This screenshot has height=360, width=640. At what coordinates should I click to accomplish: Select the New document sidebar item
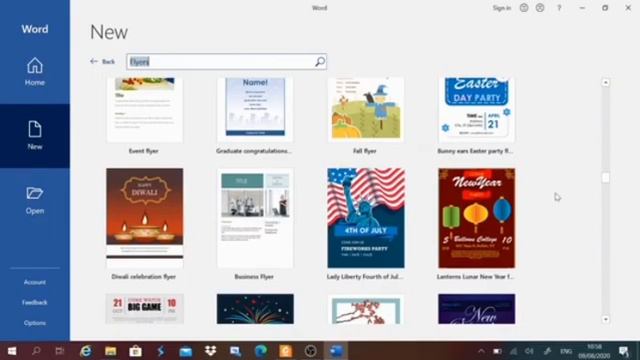35,136
